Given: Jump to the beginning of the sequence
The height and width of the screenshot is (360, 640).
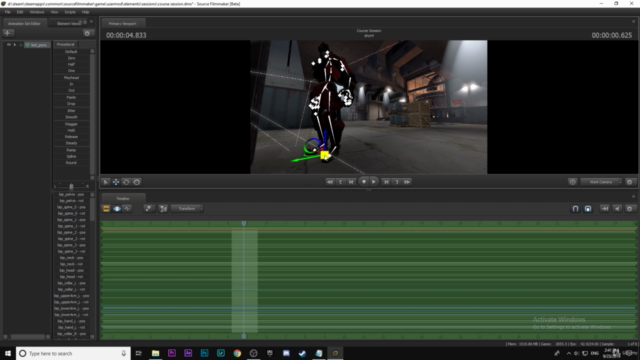Looking at the screenshot, I should coord(330,182).
